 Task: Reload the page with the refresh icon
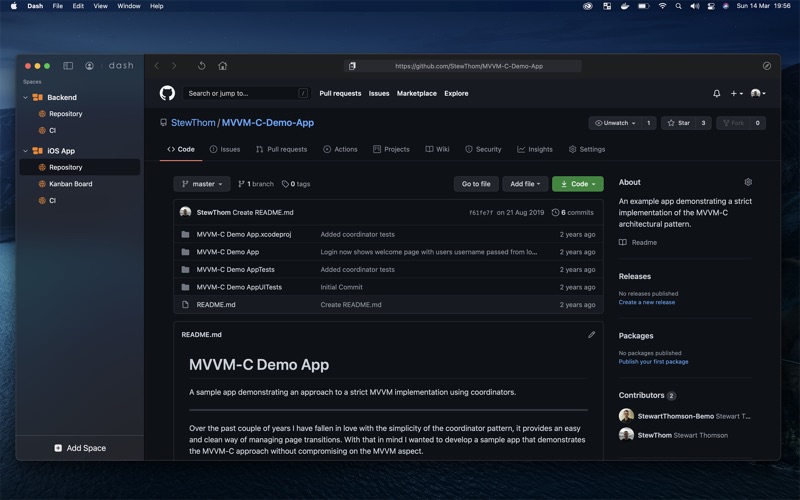pyautogui.click(x=202, y=66)
